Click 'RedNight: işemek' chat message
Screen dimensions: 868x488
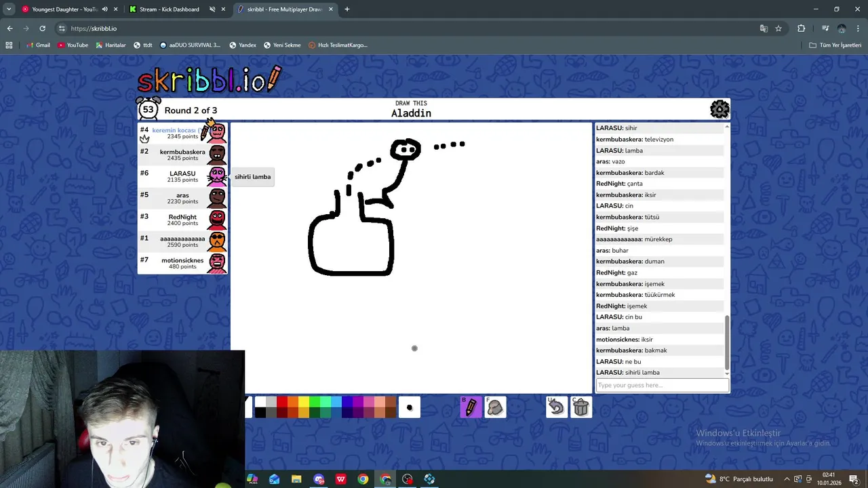622,306
